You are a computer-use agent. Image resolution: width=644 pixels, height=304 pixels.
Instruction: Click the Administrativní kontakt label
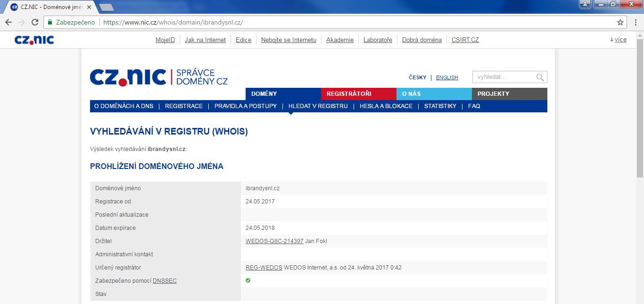pyautogui.click(x=124, y=254)
